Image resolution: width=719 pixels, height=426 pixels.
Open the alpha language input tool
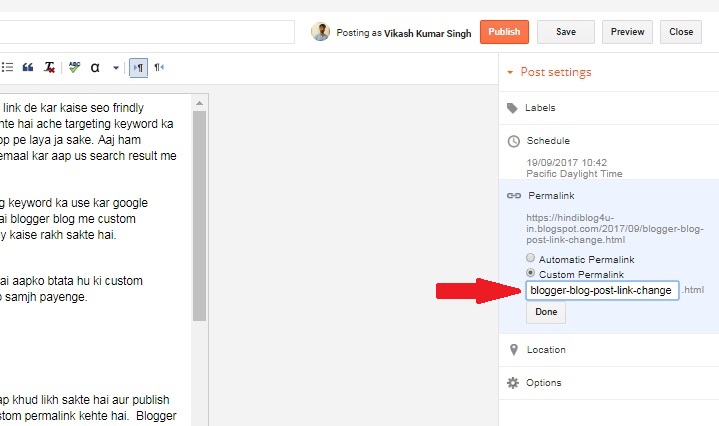pyautogui.click(x=95, y=68)
